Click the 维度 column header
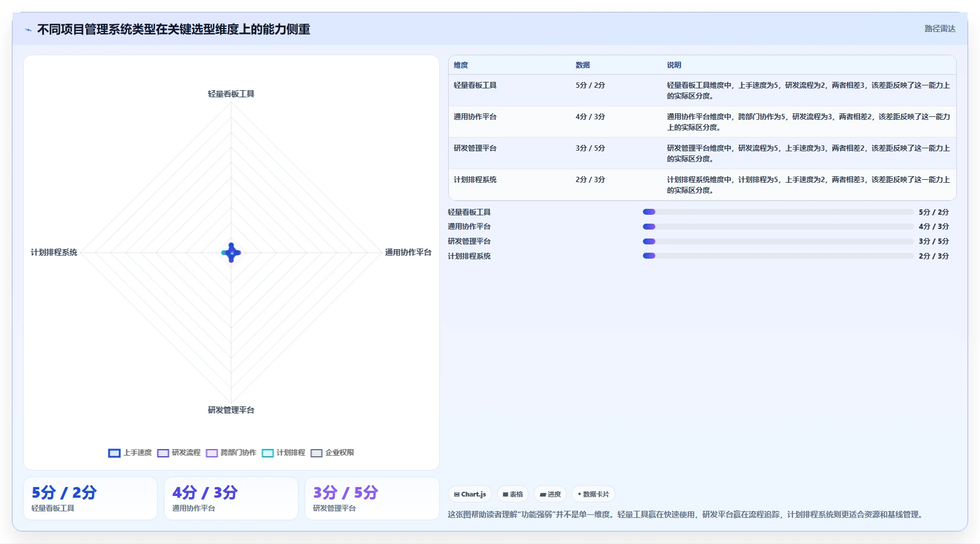Screen dimensions: 980x544 tap(461, 65)
